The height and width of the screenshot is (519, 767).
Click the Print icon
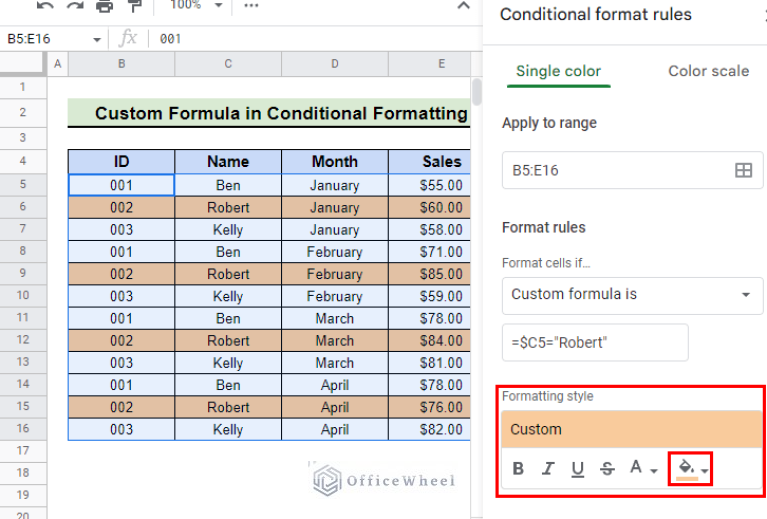[x=104, y=6]
